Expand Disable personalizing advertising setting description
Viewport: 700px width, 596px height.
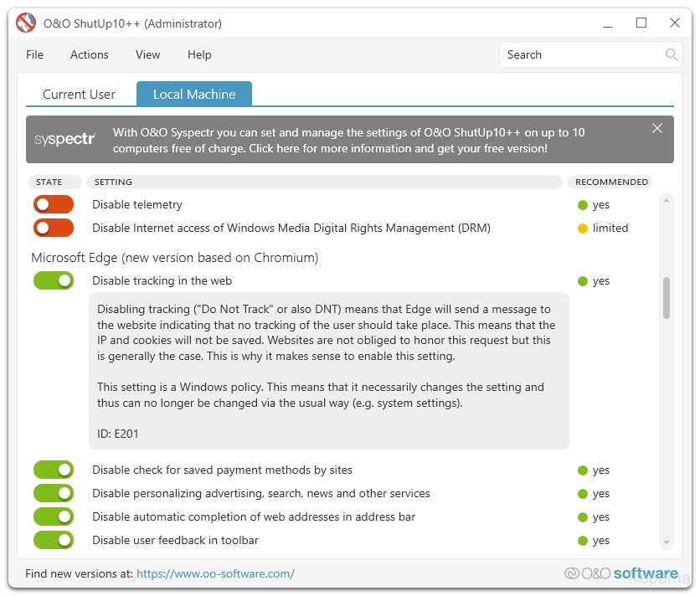click(x=260, y=494)
